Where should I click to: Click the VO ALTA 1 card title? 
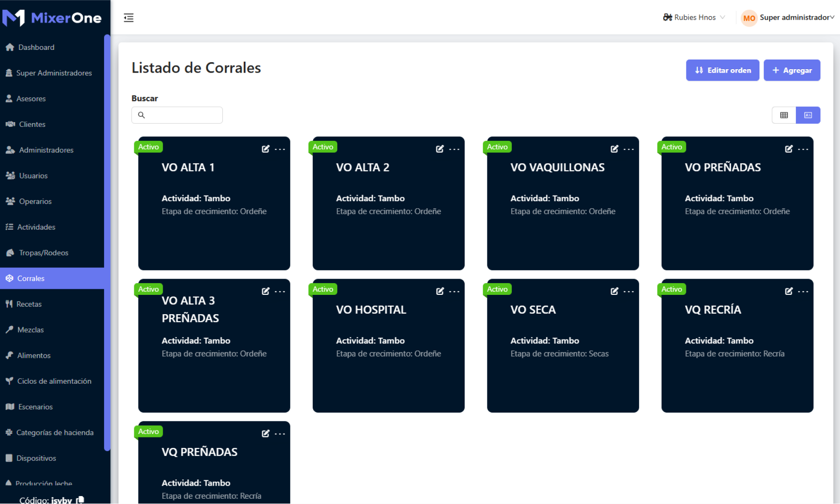coord(188,168)
